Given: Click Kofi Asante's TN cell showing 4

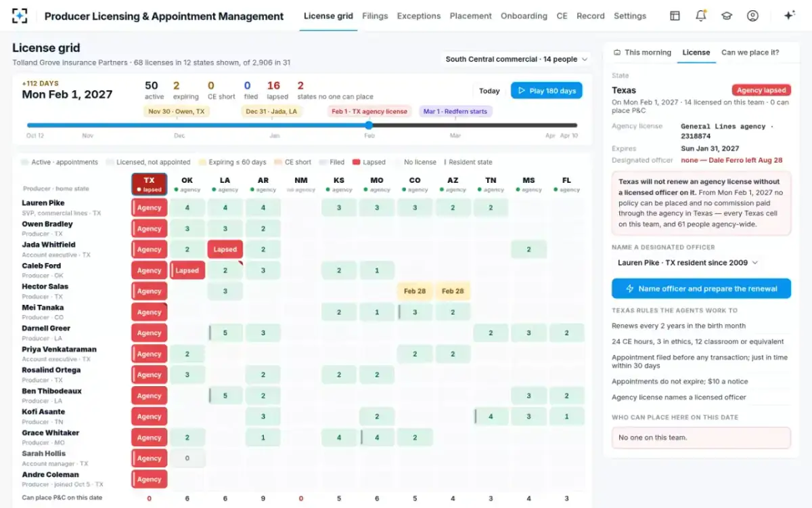Looking at the screenshot, I should (491, 417).
